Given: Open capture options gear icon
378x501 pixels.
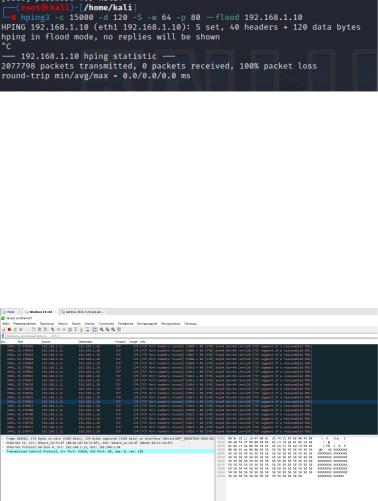Looking at the screenshot, I should click(21, 329).
